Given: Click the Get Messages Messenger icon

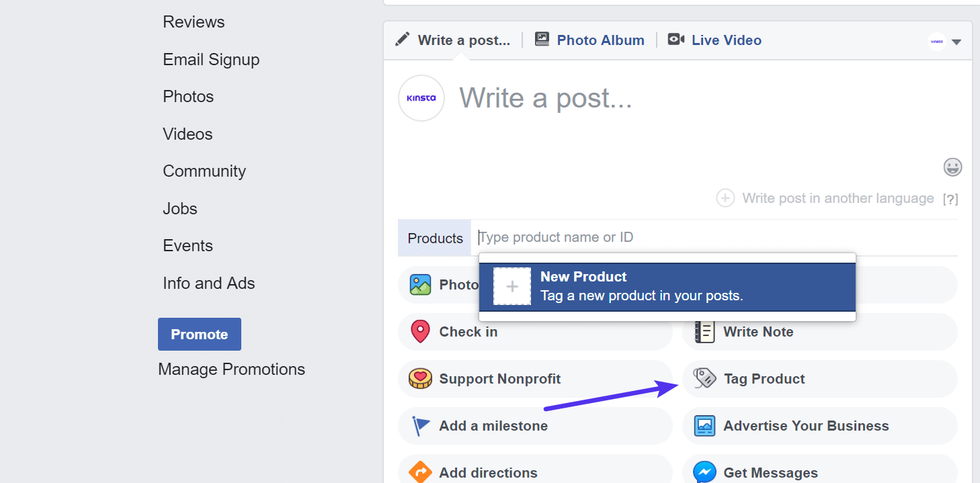Looking at the screenshot, I should pyautogui.click(x=704, y=472).
